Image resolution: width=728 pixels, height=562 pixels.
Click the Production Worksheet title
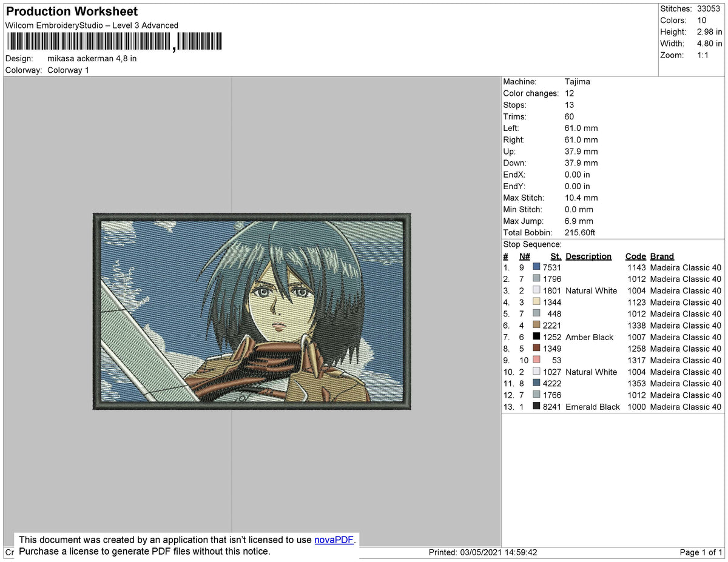coord(71,11)
